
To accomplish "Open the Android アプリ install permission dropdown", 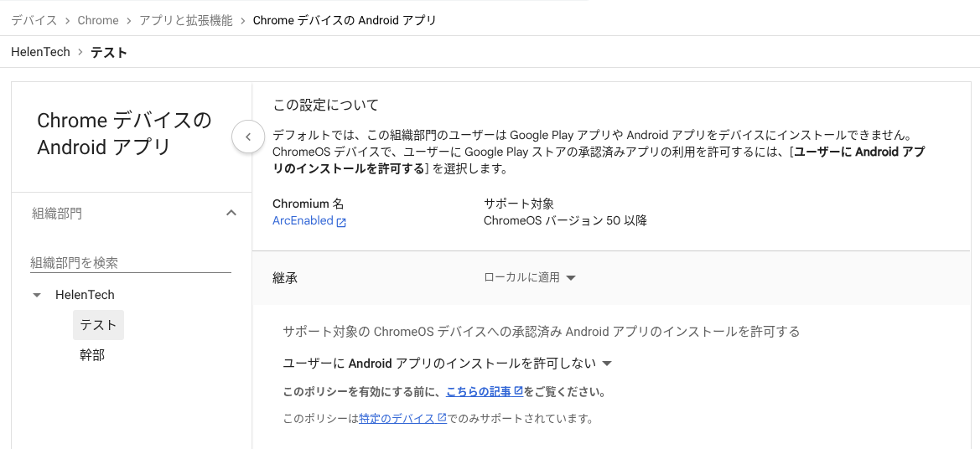I will coord(449,364).
